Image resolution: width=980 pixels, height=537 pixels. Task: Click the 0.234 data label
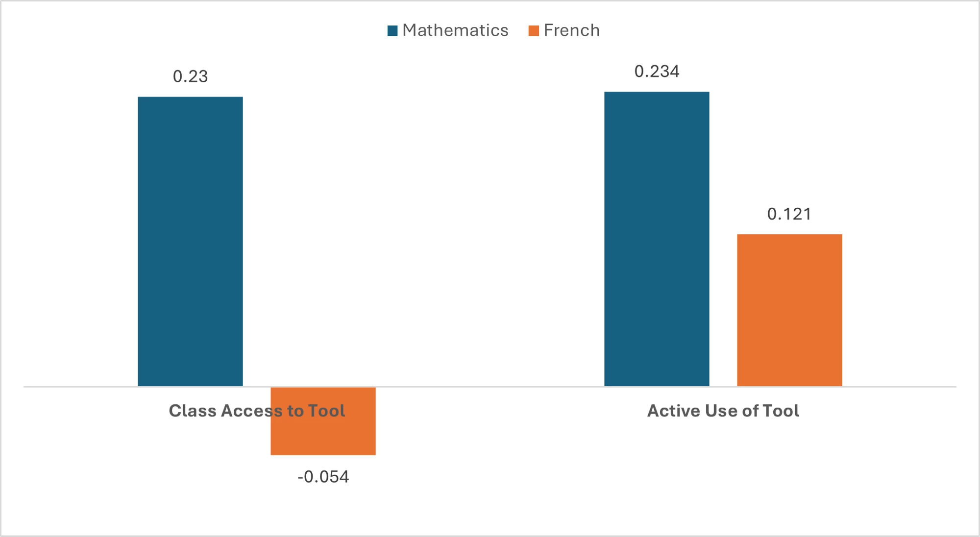pyautogui.click(x=657, y=72)
